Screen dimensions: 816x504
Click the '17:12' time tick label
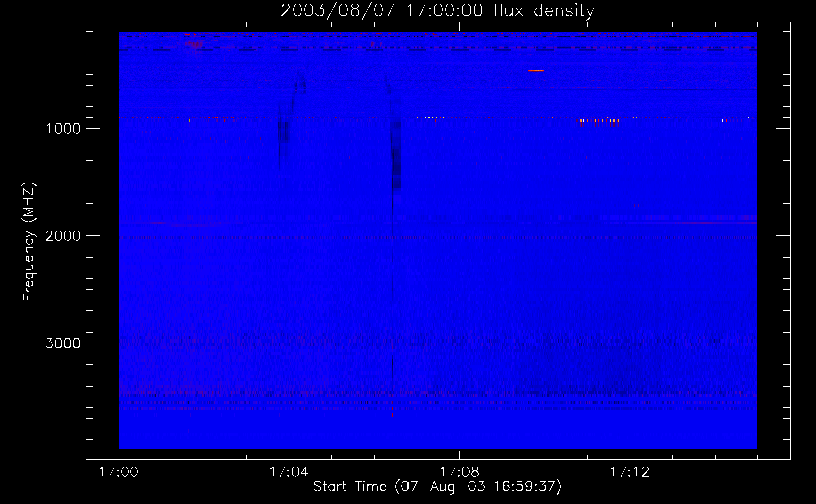pos(630,472)
